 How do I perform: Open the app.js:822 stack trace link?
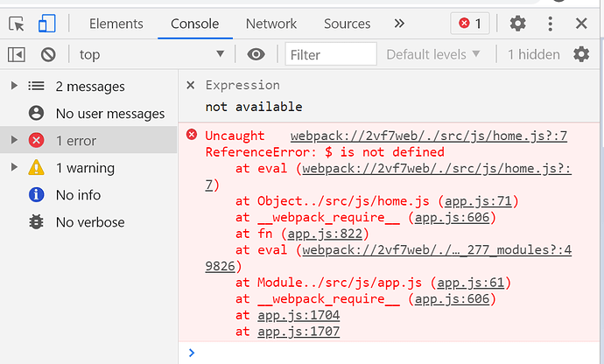coord(325,234)
